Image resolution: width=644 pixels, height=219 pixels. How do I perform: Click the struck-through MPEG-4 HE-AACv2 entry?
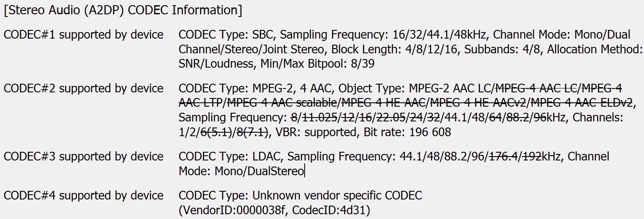486,103
